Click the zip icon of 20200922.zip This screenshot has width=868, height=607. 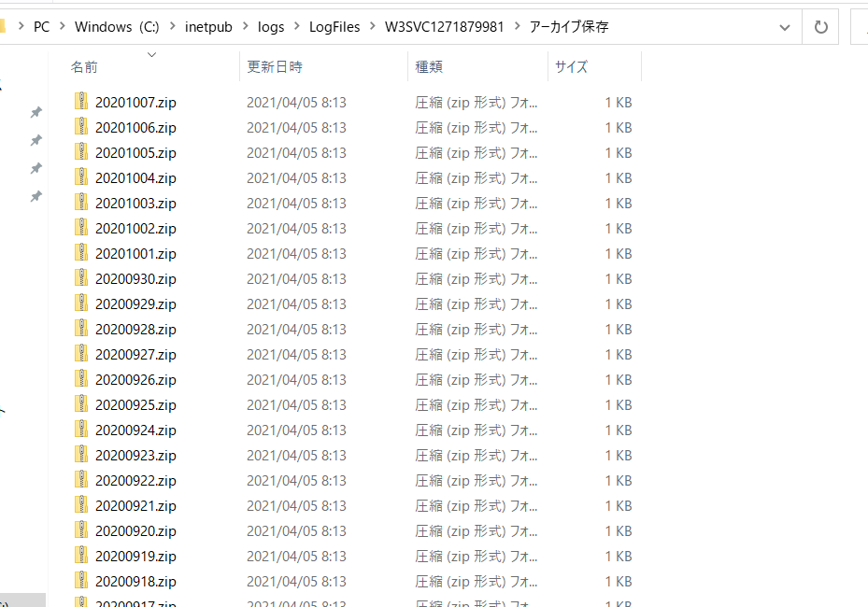(x=81, y=480)
